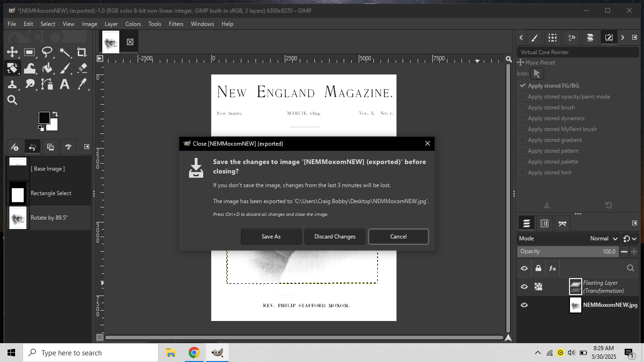
Task: Open the Filters menu
Action: [x=176, y=24]
